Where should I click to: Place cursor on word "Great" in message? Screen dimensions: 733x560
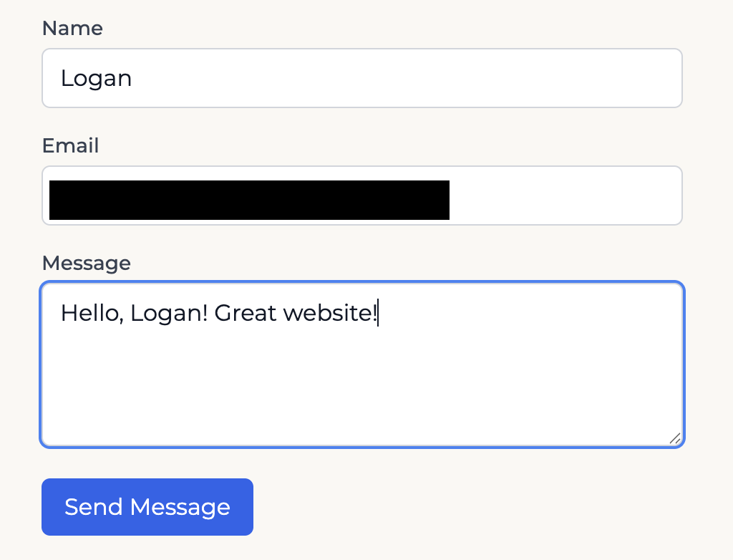pyautogui.click(x=246, y=314)
